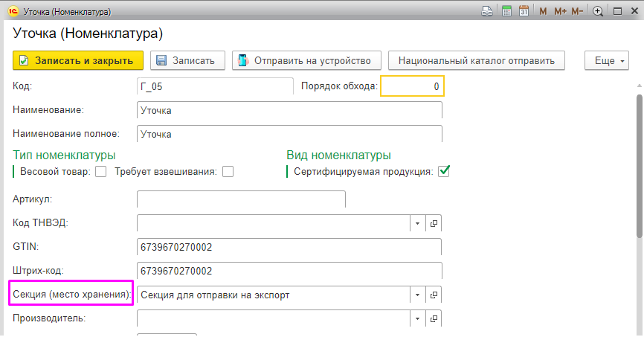
Task: Maximize the window
Action: [617, 11]
